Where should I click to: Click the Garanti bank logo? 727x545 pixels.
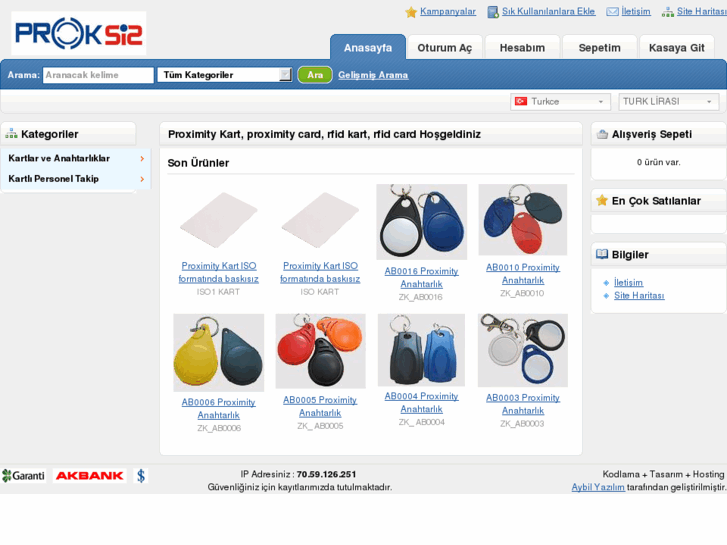click(x=23, y=475)
